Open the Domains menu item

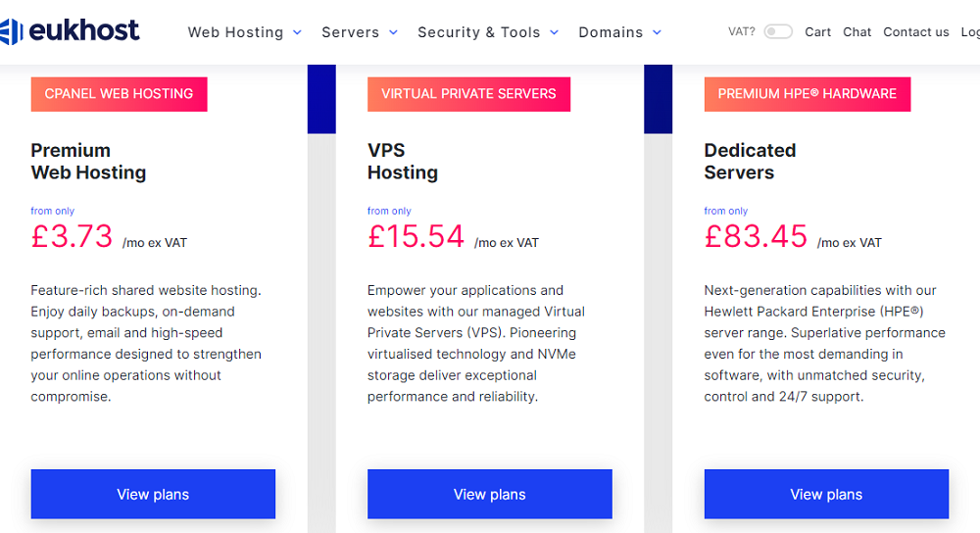point(610,32)
